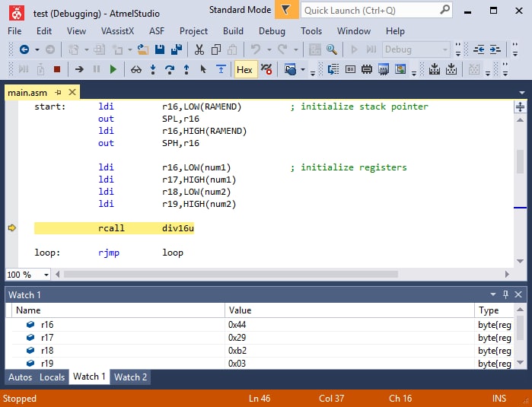This screenshot has height=407, width=532.
Task: Open the Tools menu
Action: tap(311, 31)
